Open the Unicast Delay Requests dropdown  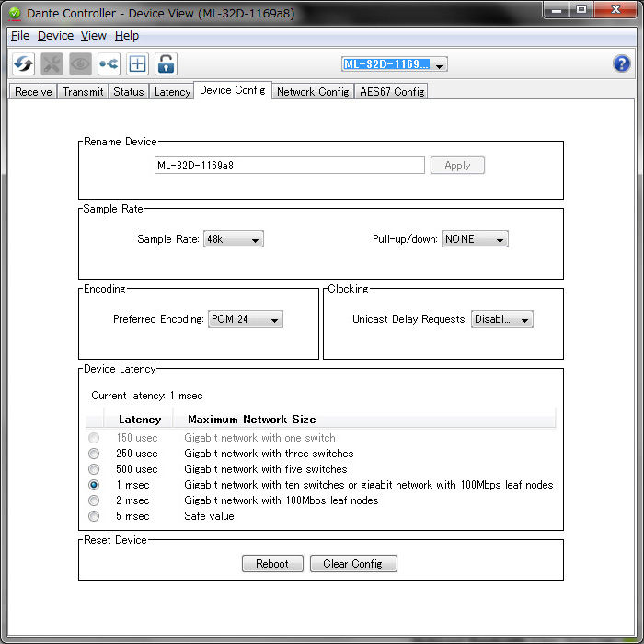(502, 319)
